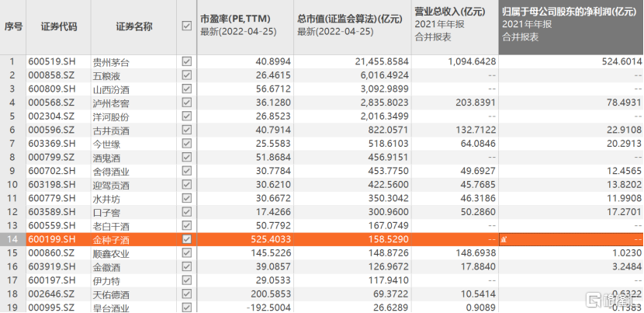Select stock code 600779.SH
Viewport: 644px width, 313px height.
[52, 198]
